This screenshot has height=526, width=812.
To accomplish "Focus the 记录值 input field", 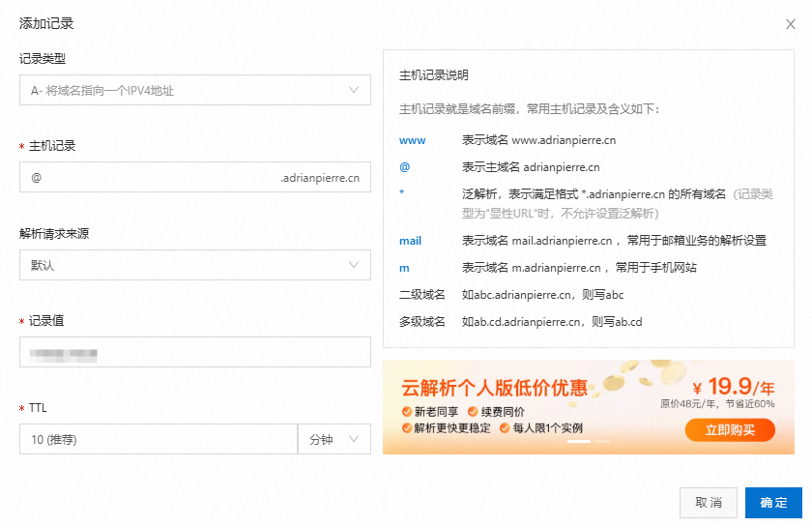I will click(194, 353).
